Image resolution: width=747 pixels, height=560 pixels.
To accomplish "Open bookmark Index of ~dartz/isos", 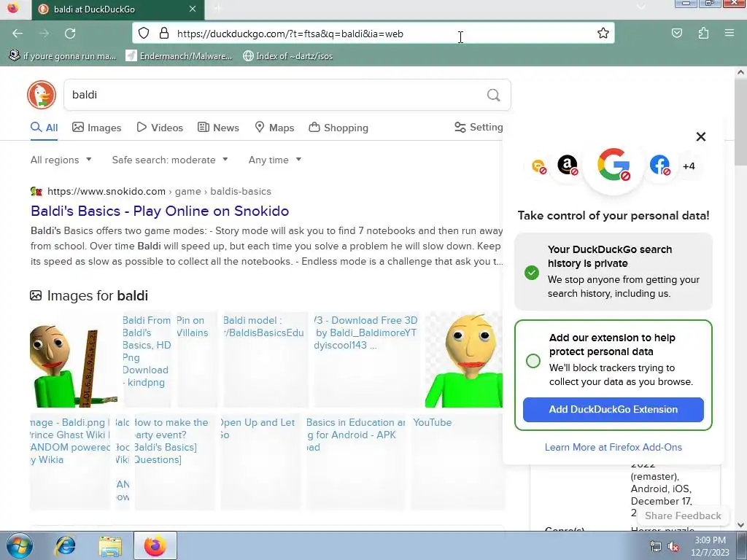I will point(287,55).
